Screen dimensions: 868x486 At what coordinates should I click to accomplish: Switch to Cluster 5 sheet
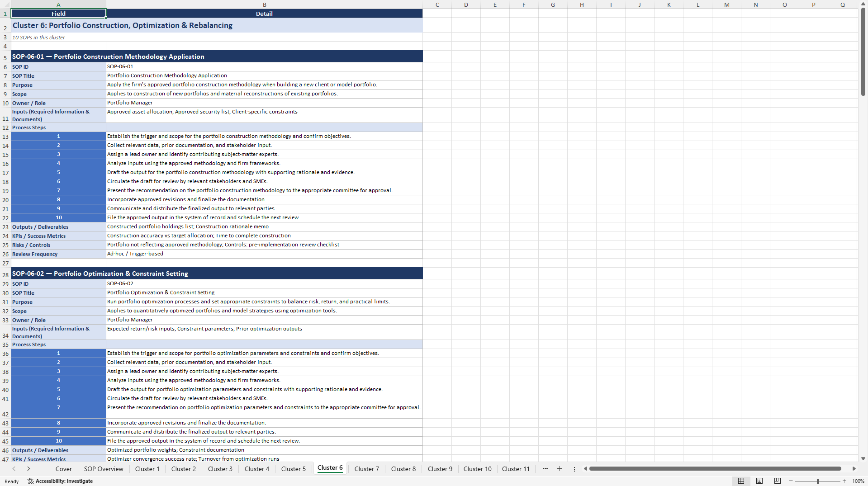point(294,469)
